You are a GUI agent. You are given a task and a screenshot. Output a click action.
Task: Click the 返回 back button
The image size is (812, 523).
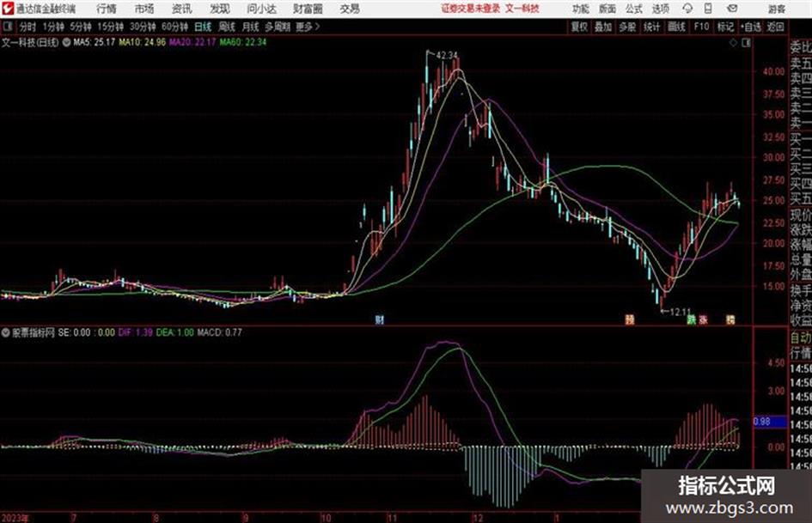tap(776, 27)
